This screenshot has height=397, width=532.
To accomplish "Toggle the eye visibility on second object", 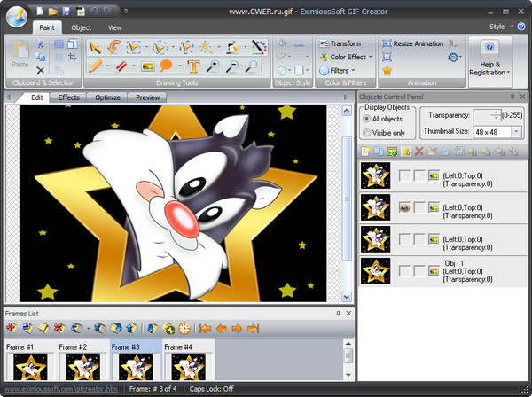I will coord(403,207).
